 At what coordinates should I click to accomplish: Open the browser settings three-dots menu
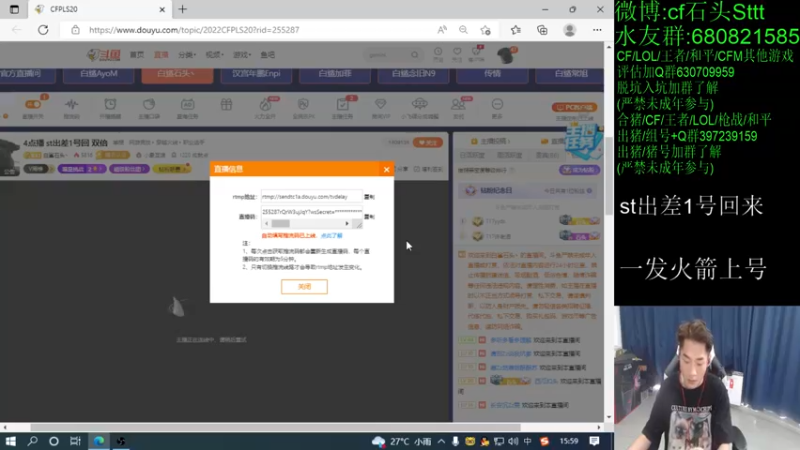pyautogui.click(x=597, y=30)
